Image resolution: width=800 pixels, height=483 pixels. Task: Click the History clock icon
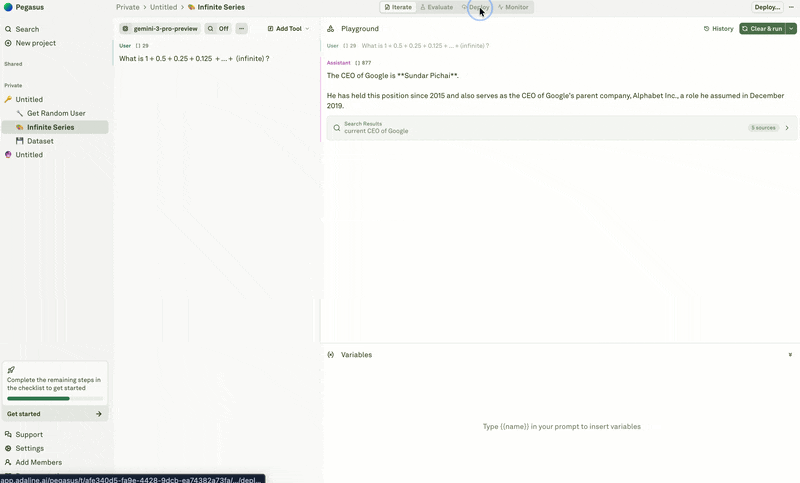pos(707,29)
